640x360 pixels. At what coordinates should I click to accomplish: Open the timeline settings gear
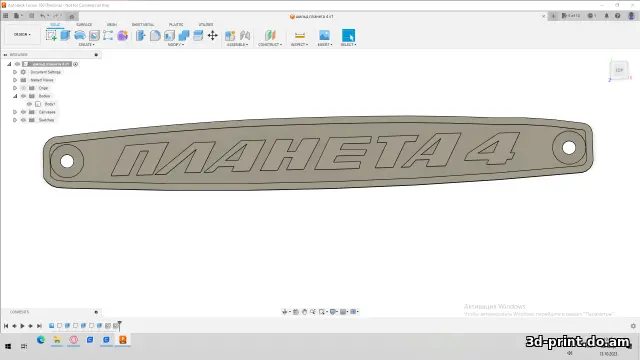[633, 326]
